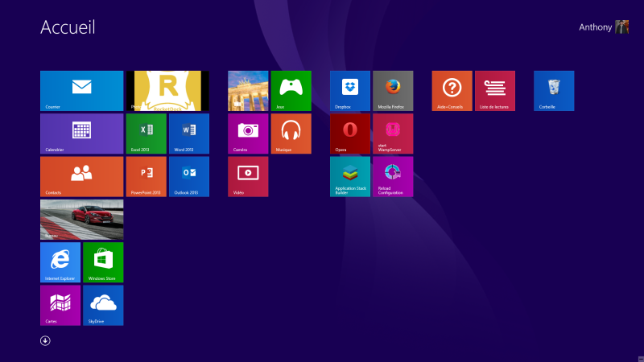The height and width of the screenshot is (362, 644).
Task: Click the Reload Configuration tile
Action: (x=393, y=176)
